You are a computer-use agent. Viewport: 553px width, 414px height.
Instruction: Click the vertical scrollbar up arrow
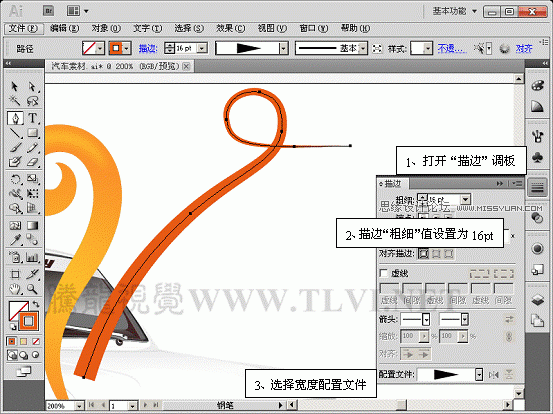pyautogui.click(x=518, y=79)
